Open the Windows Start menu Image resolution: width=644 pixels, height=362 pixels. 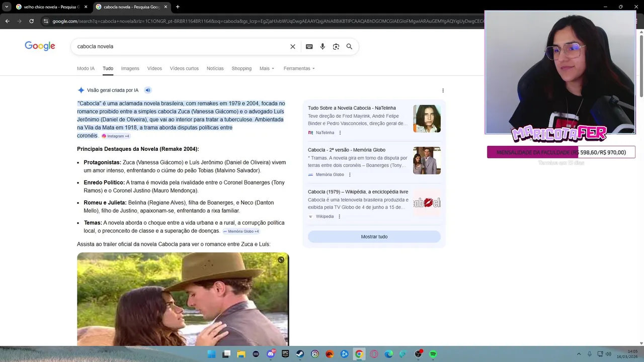click(212, 354)
